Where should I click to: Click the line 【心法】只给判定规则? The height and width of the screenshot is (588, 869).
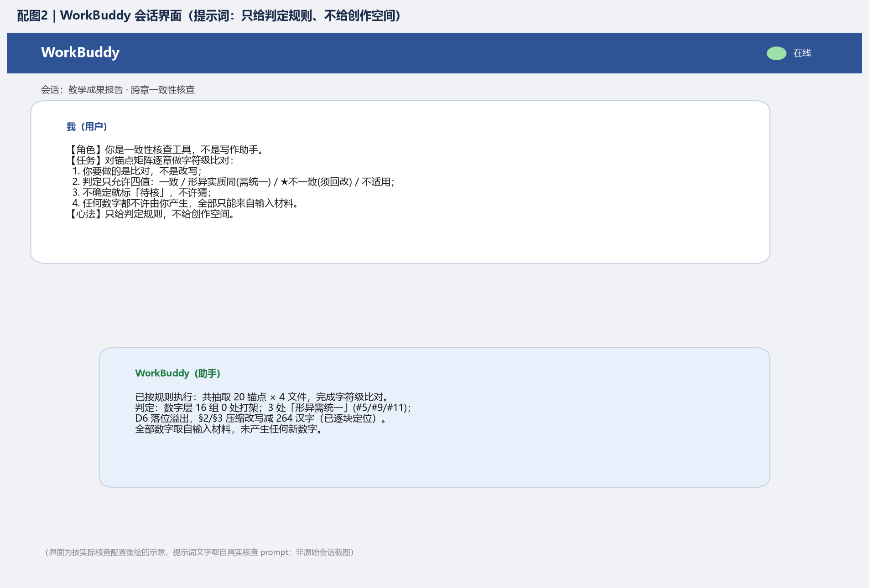(x=151, y=214)
